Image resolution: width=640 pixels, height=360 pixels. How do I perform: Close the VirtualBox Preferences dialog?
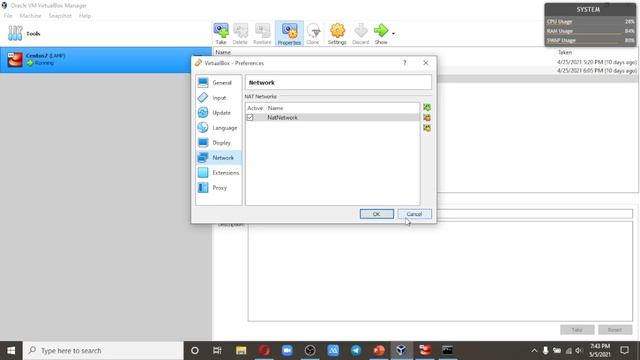click(426, 63)
